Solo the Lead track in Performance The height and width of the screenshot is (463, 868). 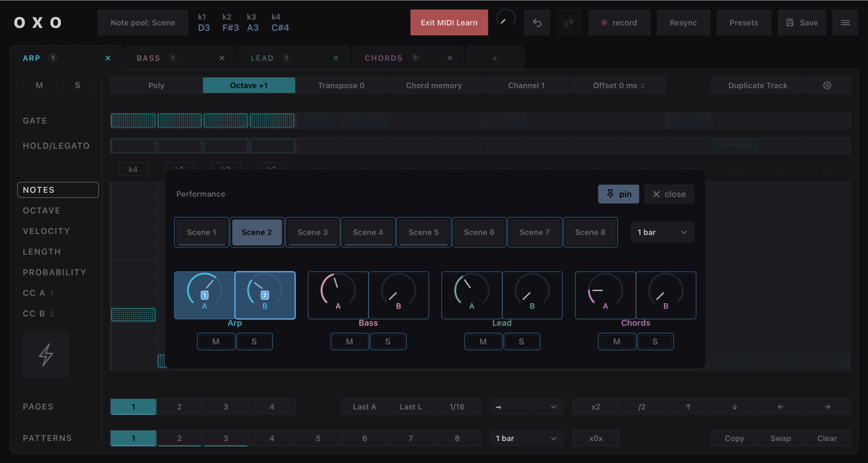coord(521,341)
